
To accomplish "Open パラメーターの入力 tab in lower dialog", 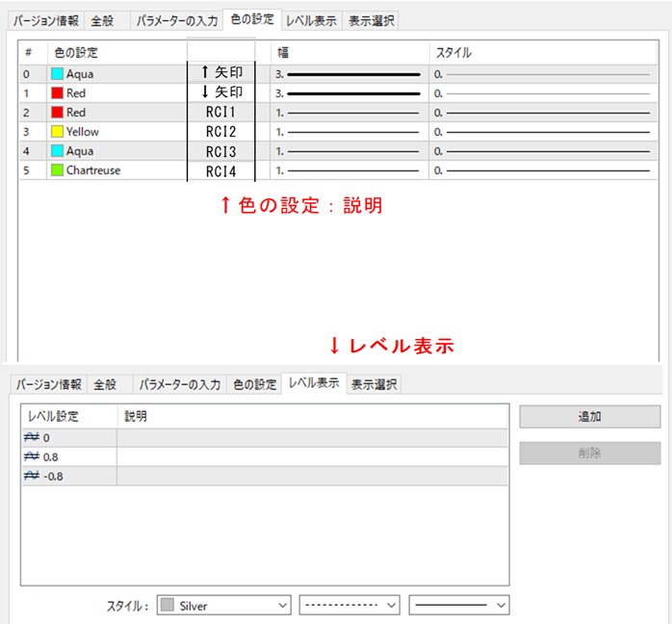I will [180, 384].
